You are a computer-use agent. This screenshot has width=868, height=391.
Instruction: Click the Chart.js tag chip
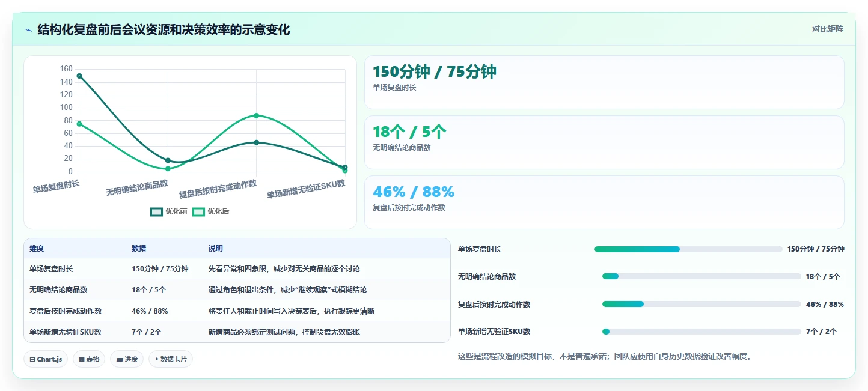coord(46,359)
